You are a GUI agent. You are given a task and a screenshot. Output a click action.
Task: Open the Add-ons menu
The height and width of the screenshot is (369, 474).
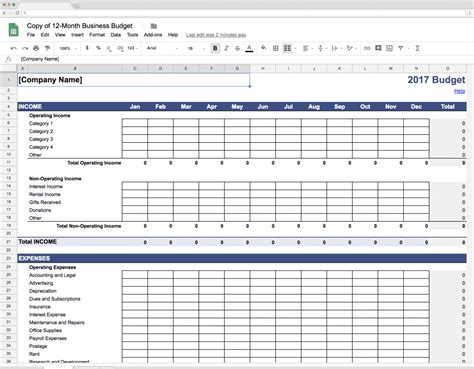coord(153,35)
